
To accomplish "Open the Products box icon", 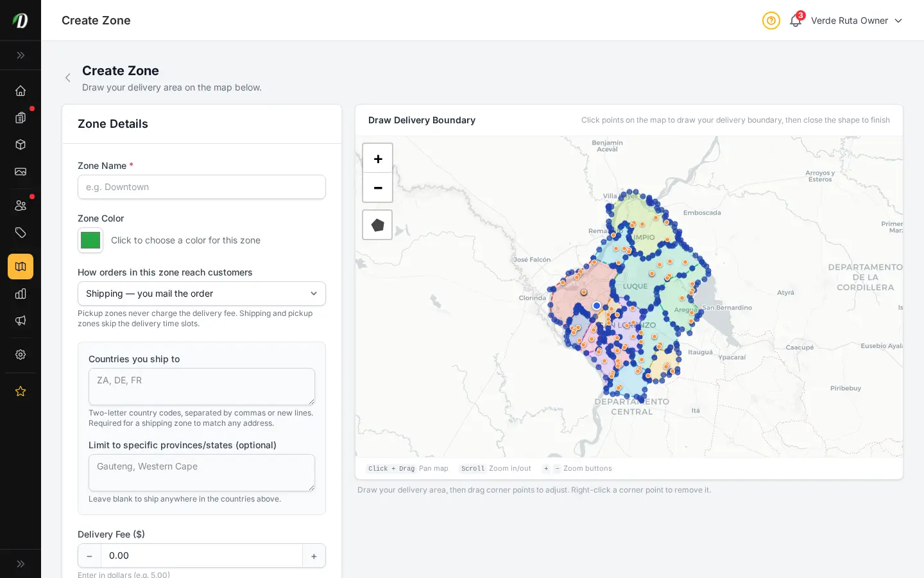I will tap(21, 144).
